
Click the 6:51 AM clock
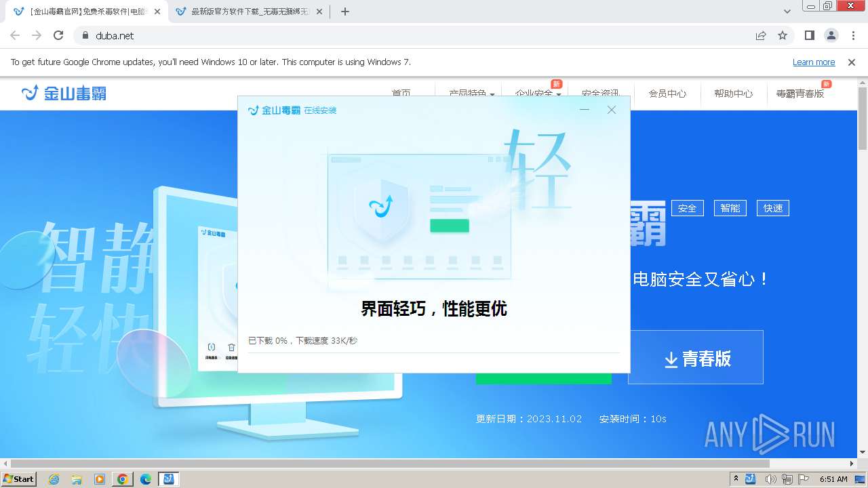coord(833,479)
